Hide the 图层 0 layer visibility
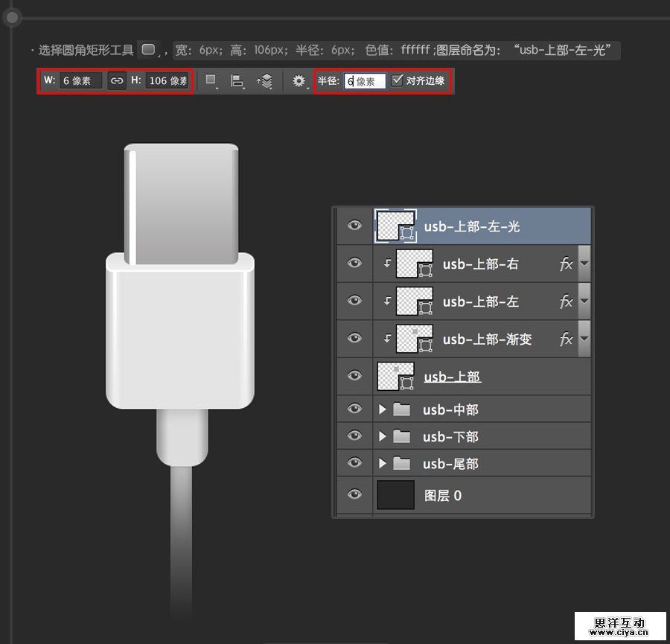The height and width of the screenshot is (644, 670). point(354,495)
